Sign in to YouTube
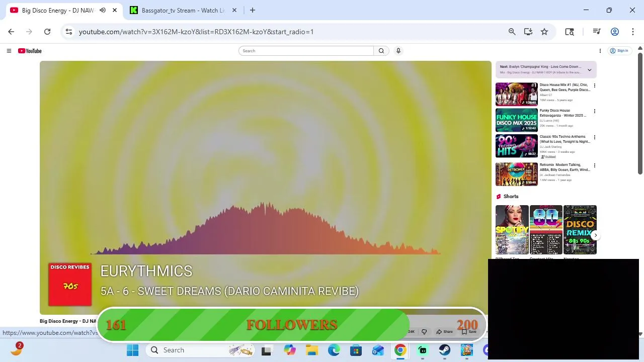 click(619, 51)
